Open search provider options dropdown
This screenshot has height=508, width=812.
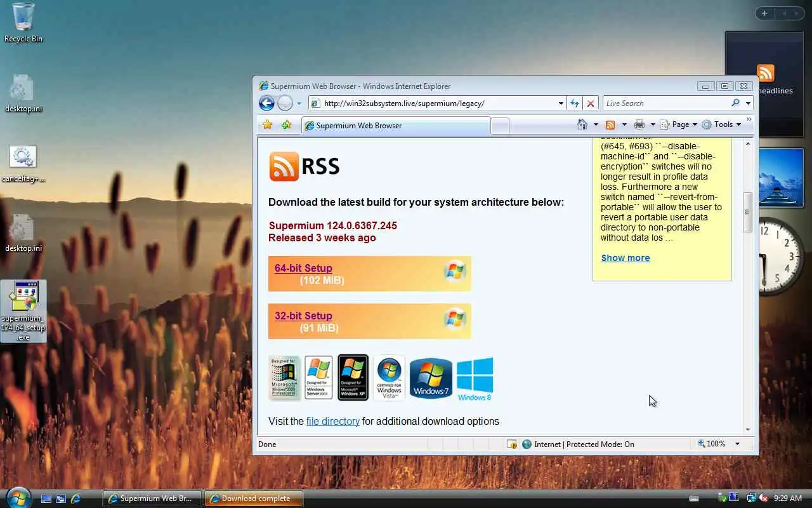pos(748,104)
